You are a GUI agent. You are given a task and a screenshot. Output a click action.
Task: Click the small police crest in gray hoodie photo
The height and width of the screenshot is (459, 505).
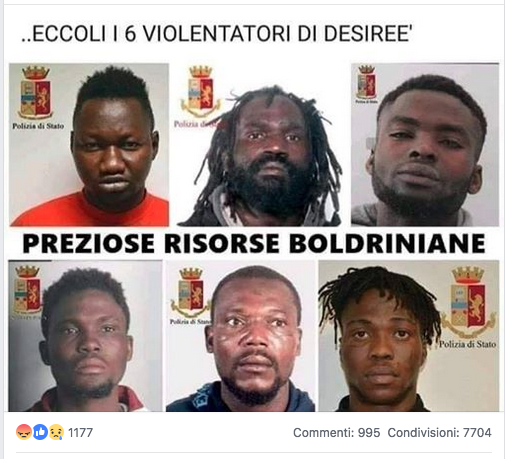point(366,81)
